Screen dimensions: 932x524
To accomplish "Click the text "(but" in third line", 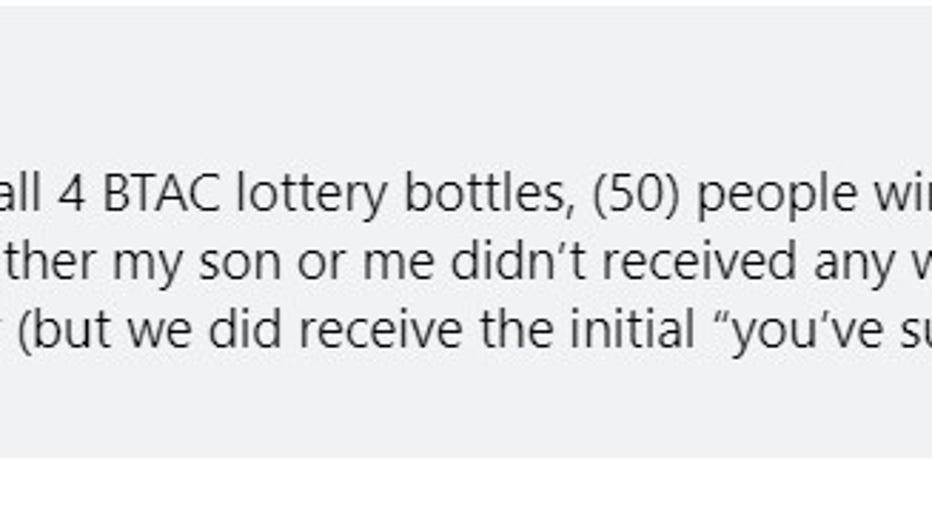I will [64, 330].
